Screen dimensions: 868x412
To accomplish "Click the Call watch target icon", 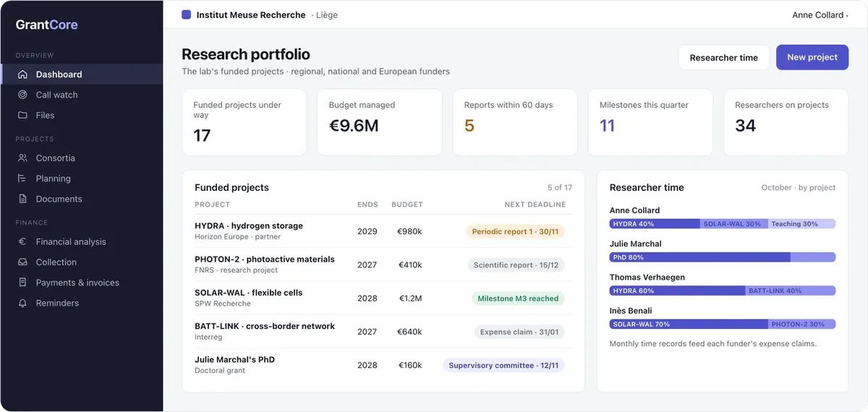I will coord(22,95).
